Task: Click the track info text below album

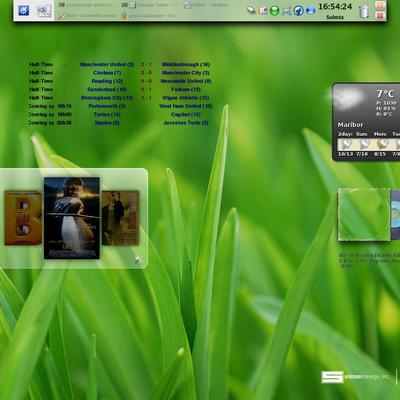Action: click(x=370, y=260)
